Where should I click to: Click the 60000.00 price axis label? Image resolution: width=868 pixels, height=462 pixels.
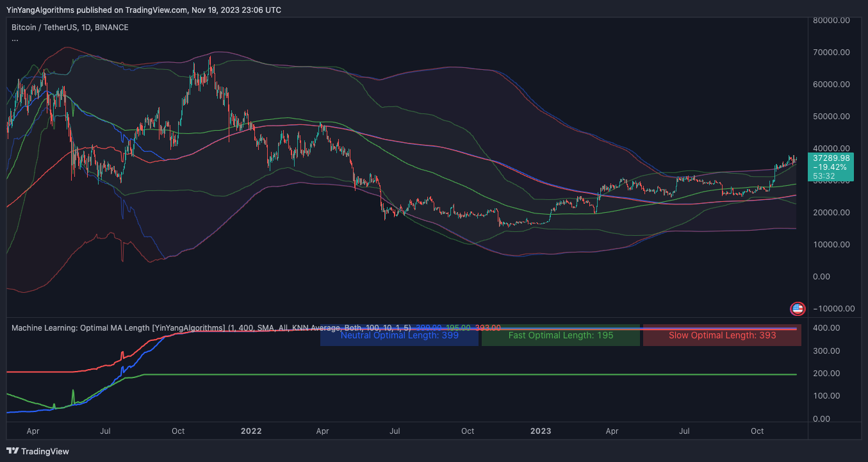pos(831,85)
